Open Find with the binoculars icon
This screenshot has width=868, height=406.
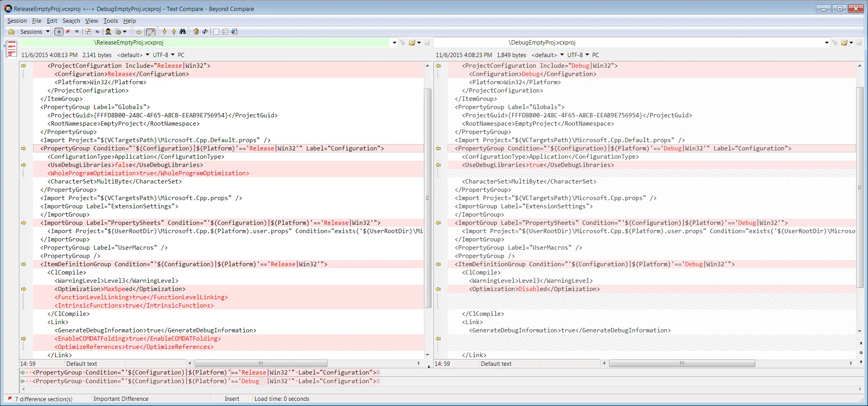[x=183, y=32]
